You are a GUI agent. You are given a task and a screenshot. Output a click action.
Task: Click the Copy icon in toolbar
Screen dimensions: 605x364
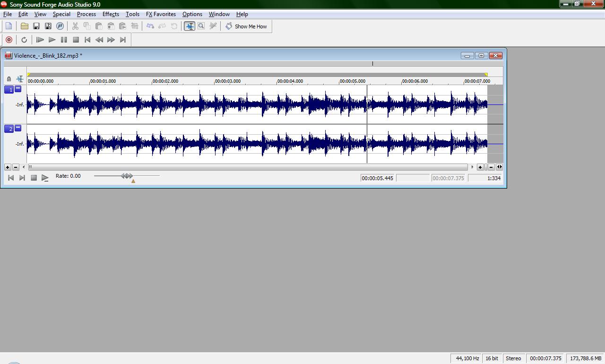(87, 26)
